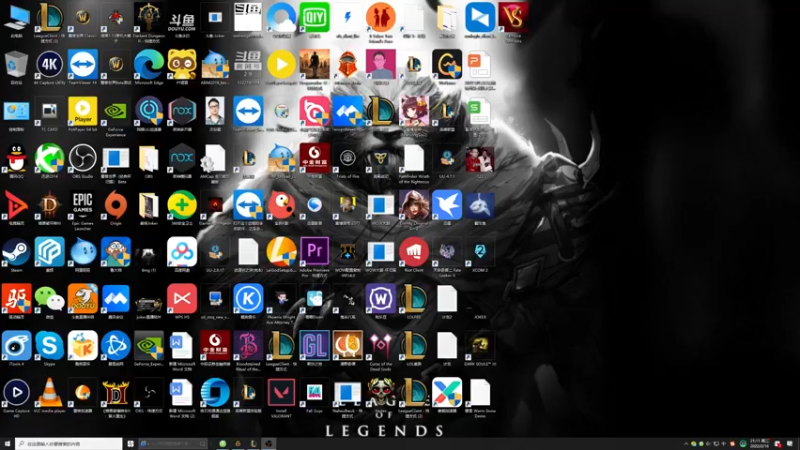Click the taskbar clock and date
The width and height of the screenshot is (800, 450).
point(758,444)
